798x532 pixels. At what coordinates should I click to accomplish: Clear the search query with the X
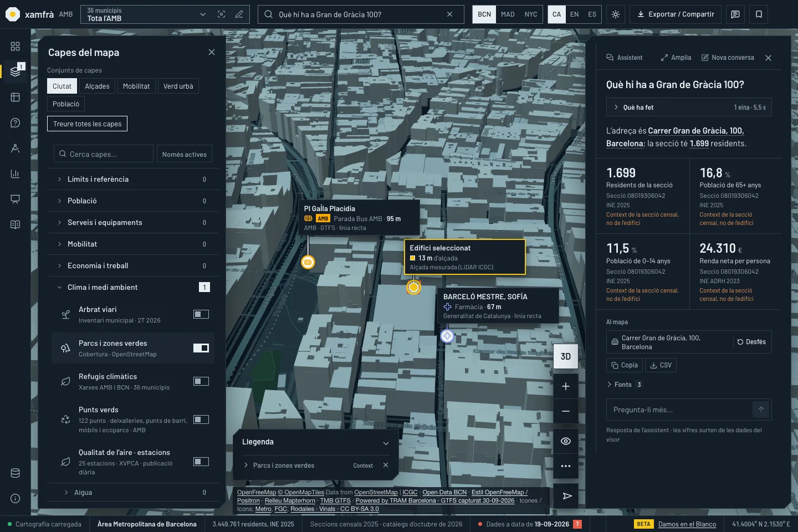[449, 14]
